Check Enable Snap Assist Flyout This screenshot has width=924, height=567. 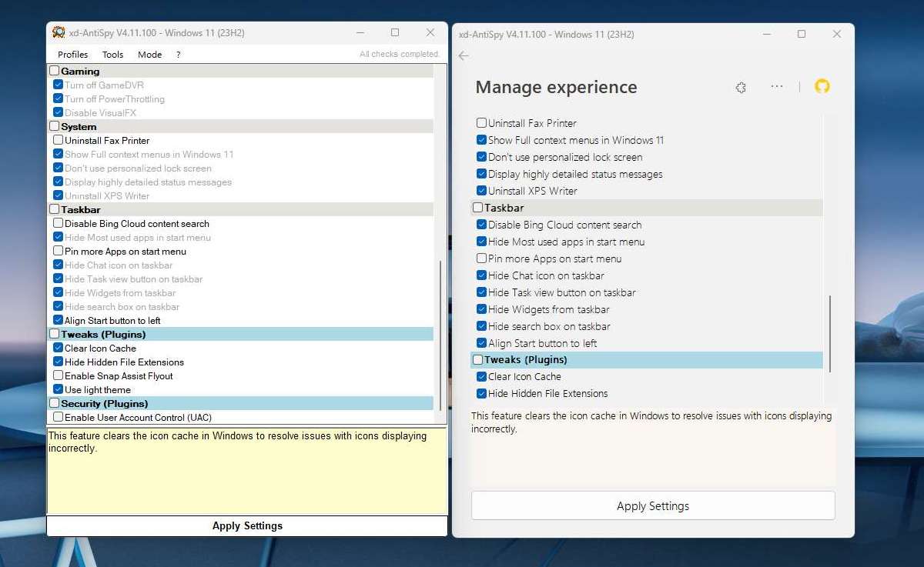(59, 375)
